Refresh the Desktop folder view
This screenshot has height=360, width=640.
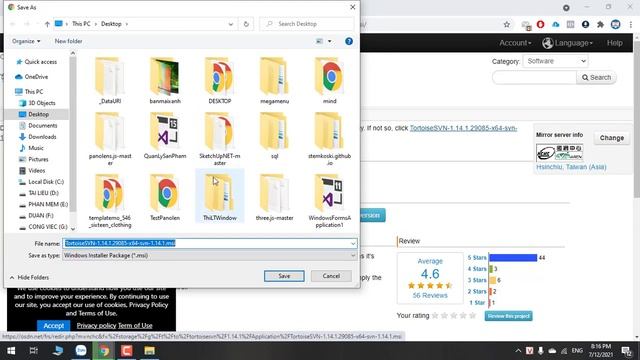tap(246, 24)
